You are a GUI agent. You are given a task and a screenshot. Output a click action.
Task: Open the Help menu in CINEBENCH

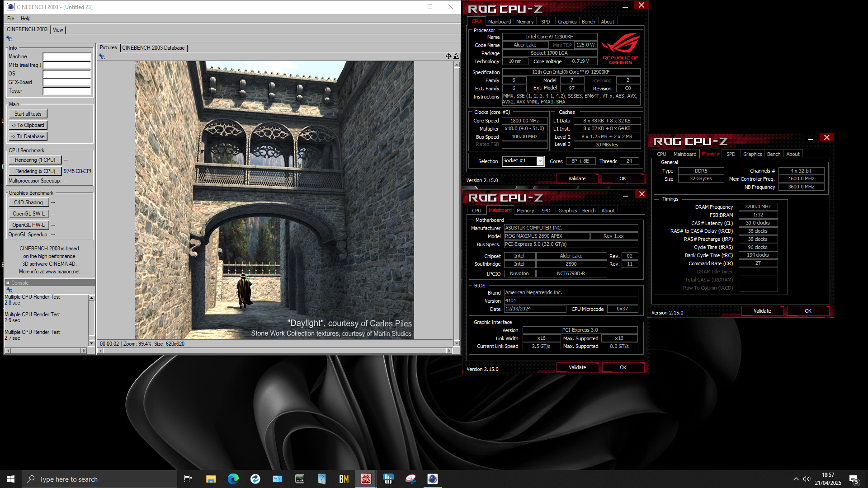[x=26, y=19]
